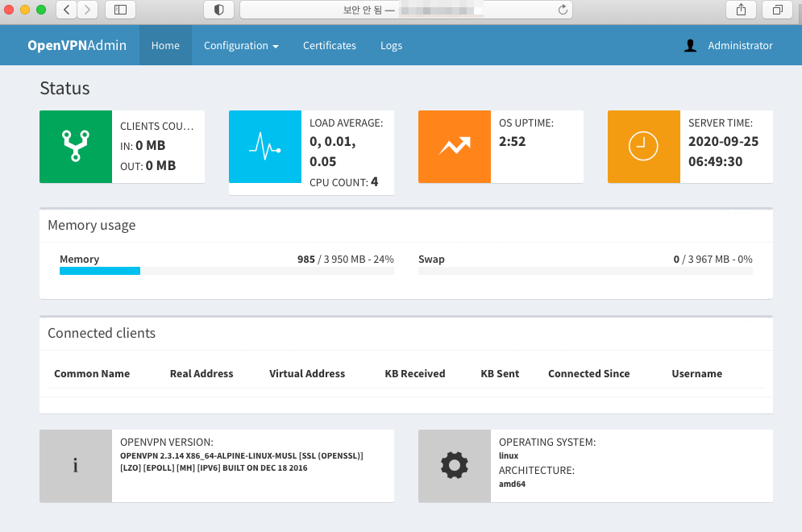Click the linux operating system value
Image resolution: width=802 pixels, height=532 pixels.
point(509,455)
